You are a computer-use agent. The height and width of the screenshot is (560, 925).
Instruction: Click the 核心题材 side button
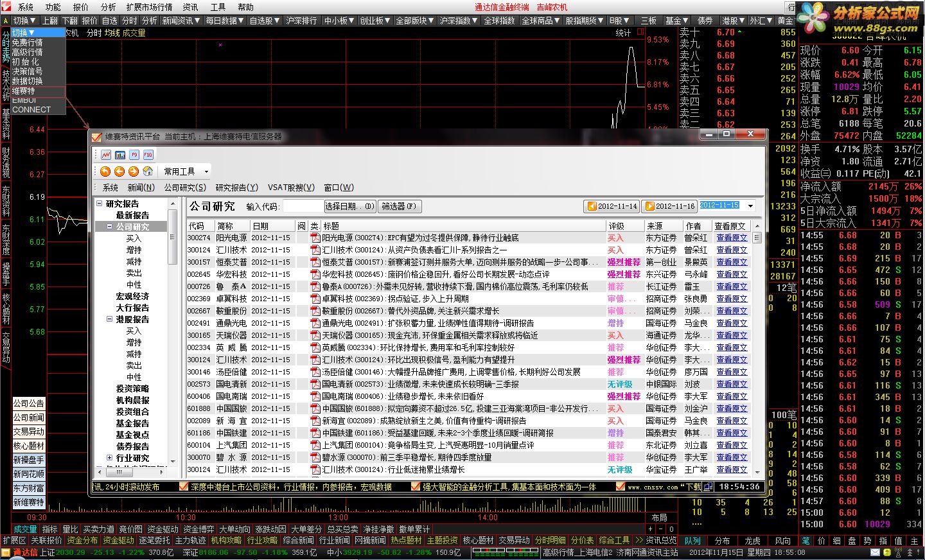click(29, 446)
